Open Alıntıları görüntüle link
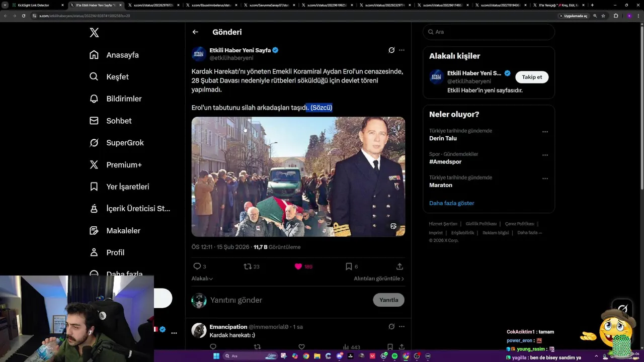The height and width of the screenshot is (362, 644). [379, 279]
